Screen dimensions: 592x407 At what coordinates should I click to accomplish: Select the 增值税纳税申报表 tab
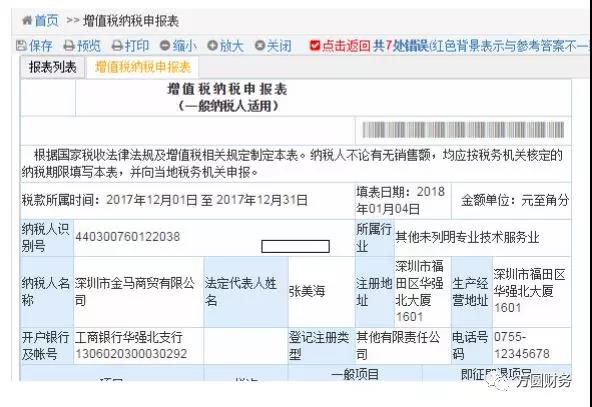click(x=143, y=68)
